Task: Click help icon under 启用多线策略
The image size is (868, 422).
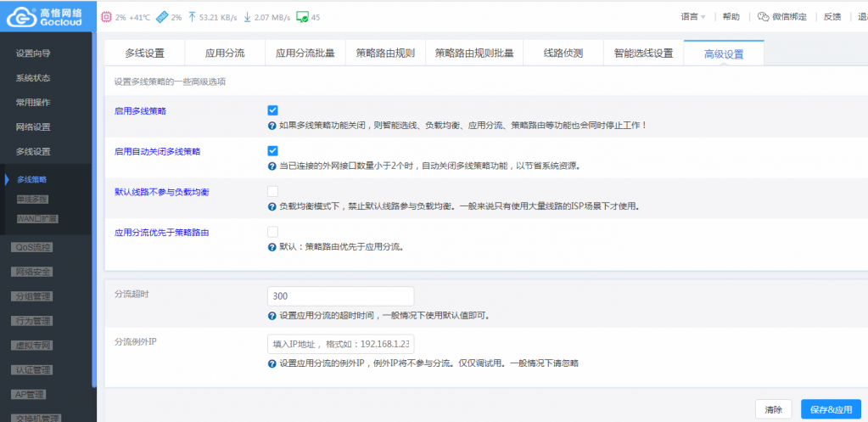Action: click(272, 126)
